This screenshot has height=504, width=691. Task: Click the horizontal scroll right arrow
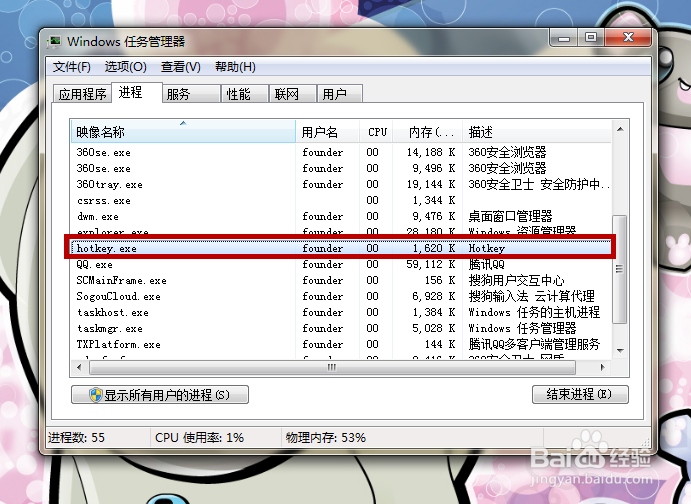603,367
